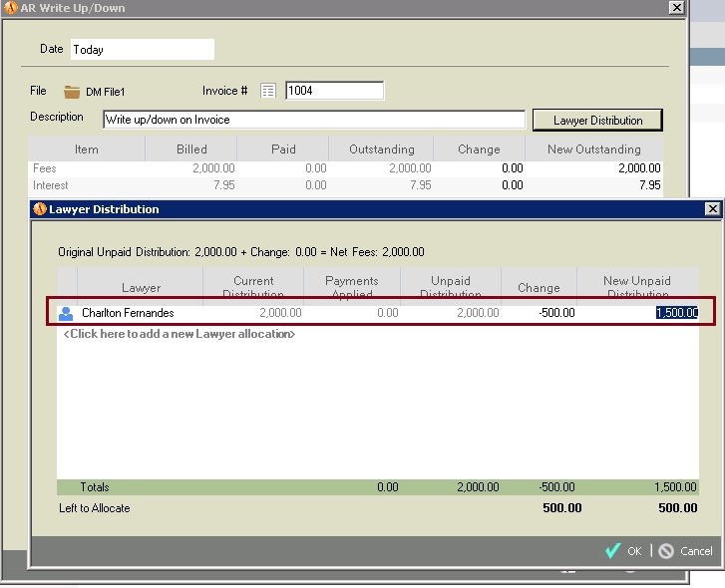Viewport: 725px width, 588px height.
Task: Select the Charlton Fernandes lawyer name
Action: click(x=128, y=313)
